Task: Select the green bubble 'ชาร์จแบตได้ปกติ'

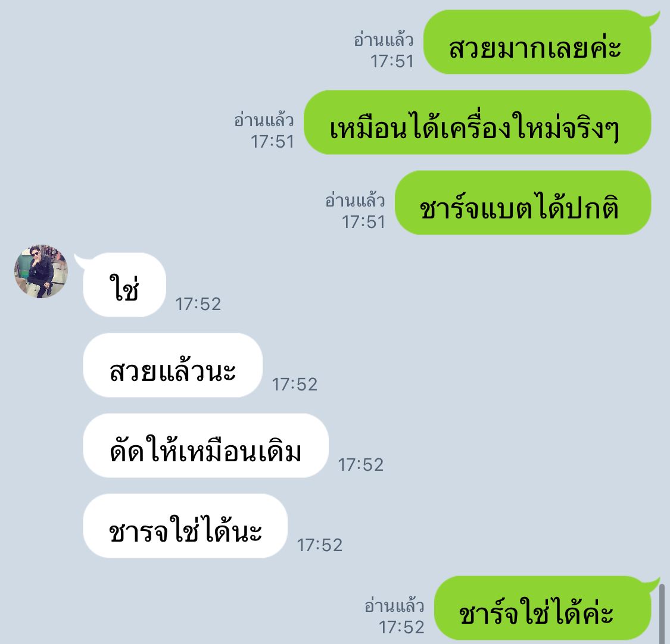Action: [522, 202]
